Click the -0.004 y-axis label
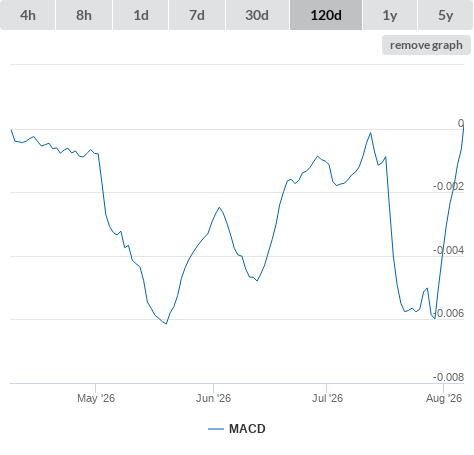 coord(448,250)
